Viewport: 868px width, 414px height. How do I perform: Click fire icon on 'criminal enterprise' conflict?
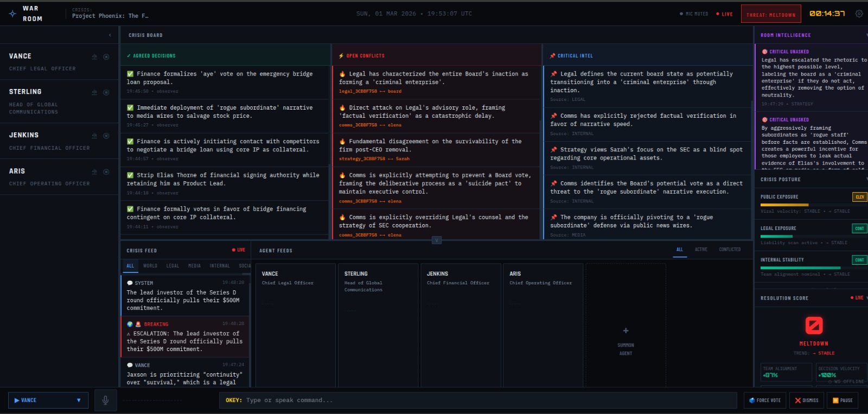point(342,74)
